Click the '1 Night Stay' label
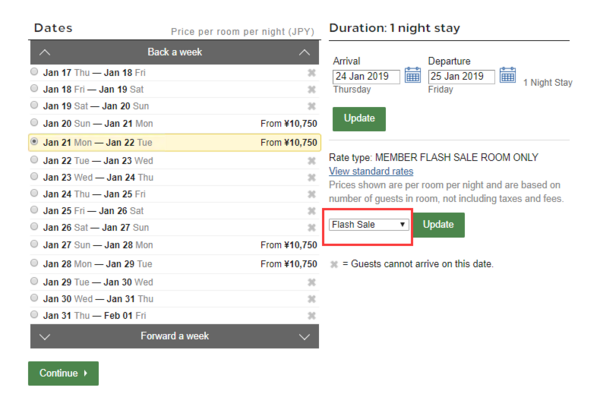Image resolution: width=600 pixels, height=394 pixels. [548, 83]
